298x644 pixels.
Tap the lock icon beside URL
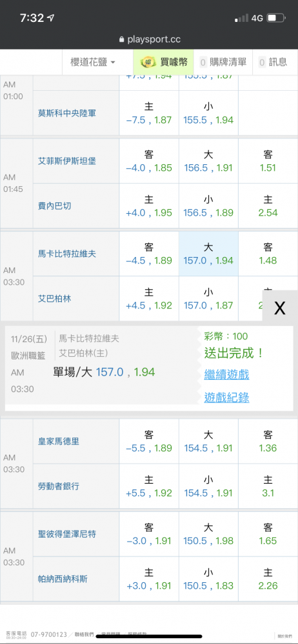click(121, 40)
